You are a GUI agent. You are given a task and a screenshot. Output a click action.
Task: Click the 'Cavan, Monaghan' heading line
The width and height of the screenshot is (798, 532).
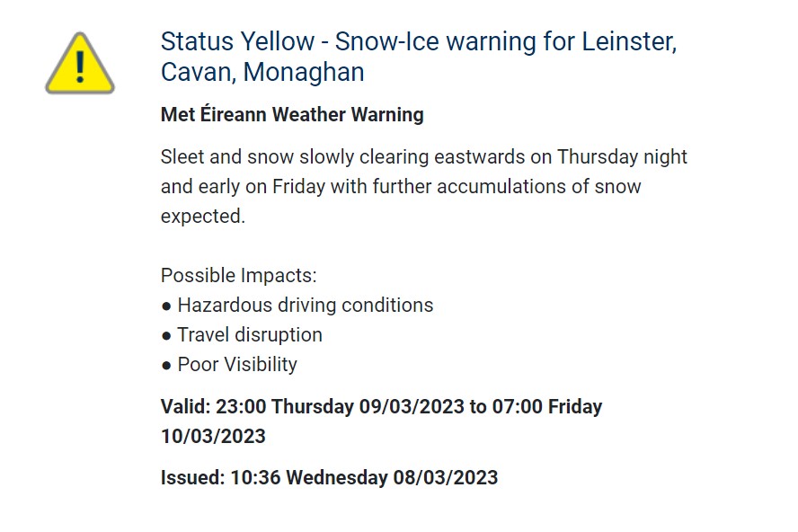coord(262,72)
